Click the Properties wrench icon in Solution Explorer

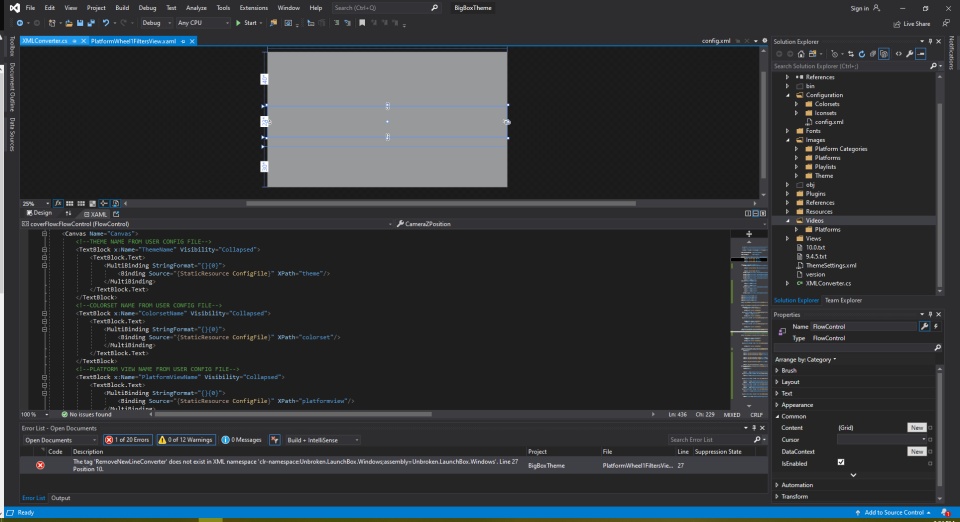tap(909, 54)
